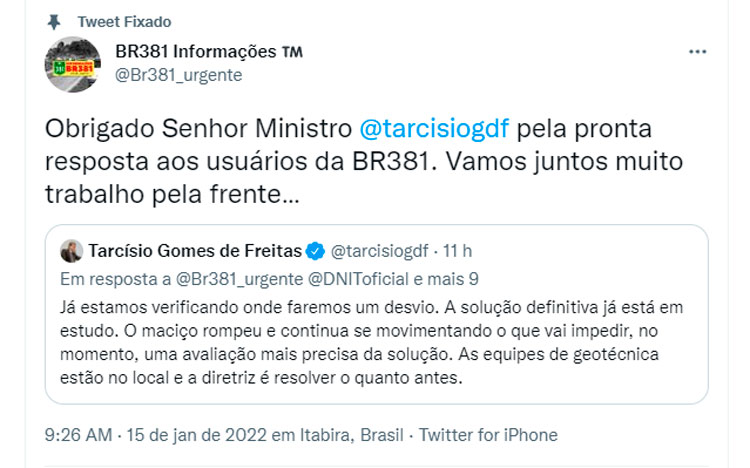This screenshot has height=468, width=750.
Task: Click the Tarcísio Gomes de Freitas name
Action: [195, 250]
